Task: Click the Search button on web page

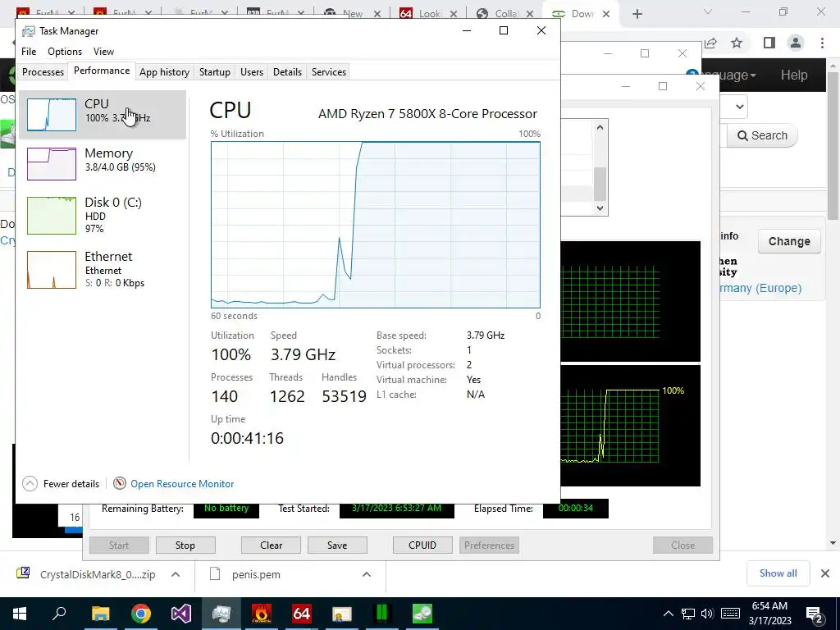Action: tap(762, 135)
